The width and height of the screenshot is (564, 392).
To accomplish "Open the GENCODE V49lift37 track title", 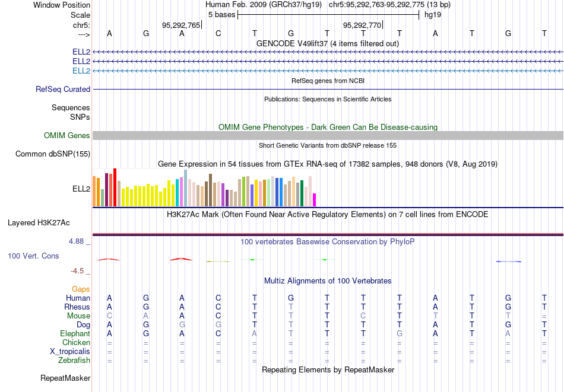I will coord(327,43).
